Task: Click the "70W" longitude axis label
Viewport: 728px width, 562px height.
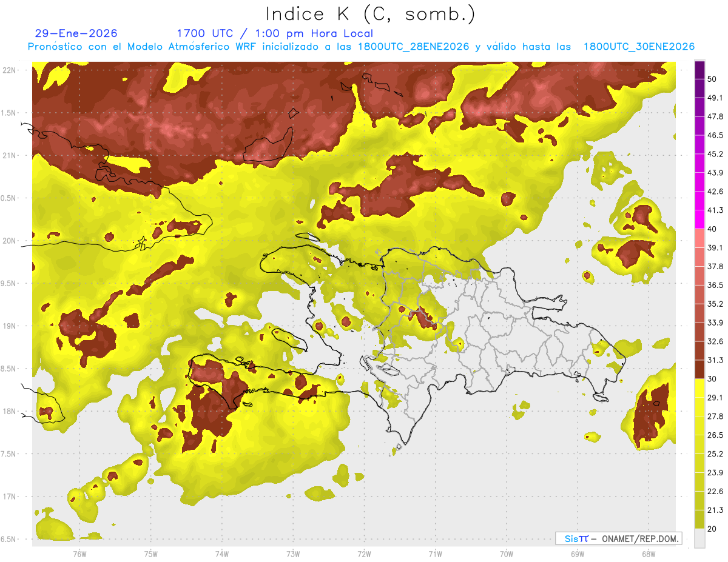Action: pos(506,554)
